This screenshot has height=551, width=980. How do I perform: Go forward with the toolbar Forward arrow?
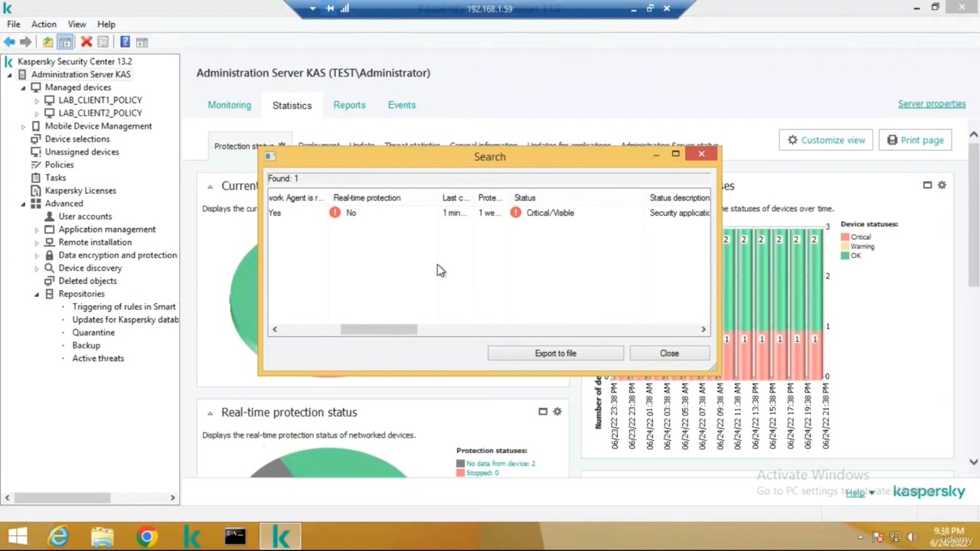pyautogui.click(x=26, y=42)
